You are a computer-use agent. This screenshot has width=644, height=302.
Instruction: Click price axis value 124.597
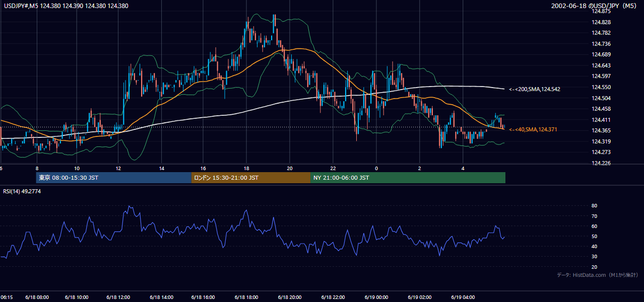coord(601,76)
